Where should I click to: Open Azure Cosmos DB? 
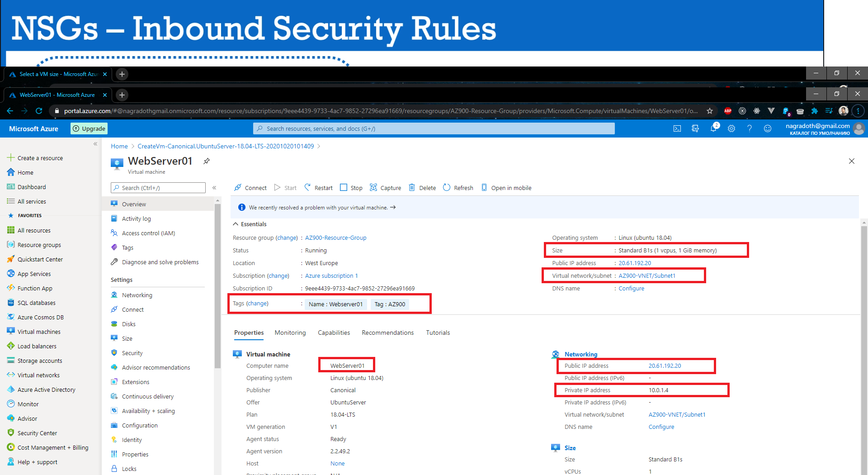pyautogui.click(x=35, y=317)
